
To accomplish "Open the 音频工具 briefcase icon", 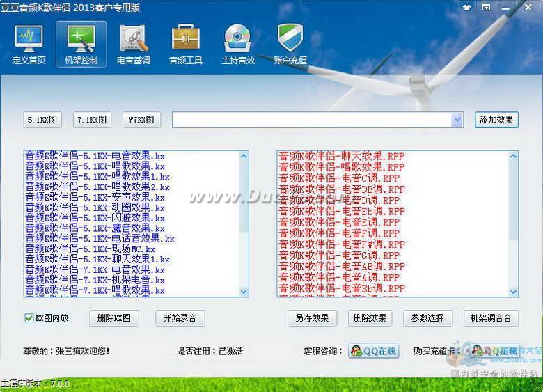I will 186,45.
